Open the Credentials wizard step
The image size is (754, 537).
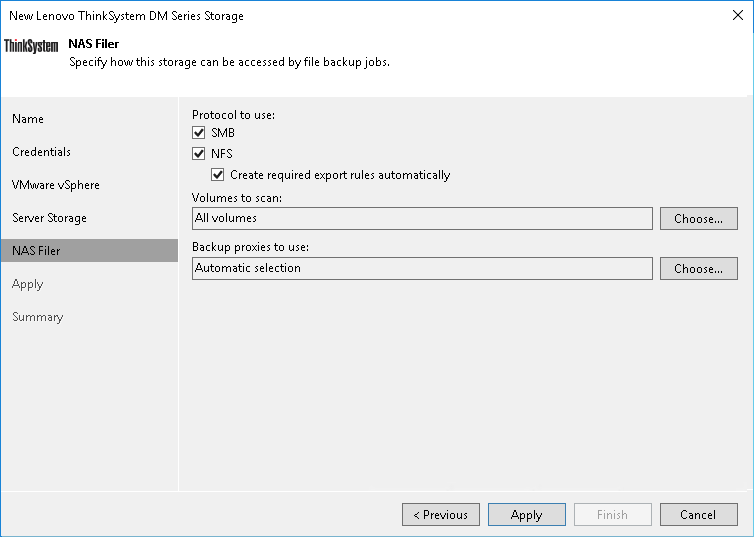tap(41, 152)
